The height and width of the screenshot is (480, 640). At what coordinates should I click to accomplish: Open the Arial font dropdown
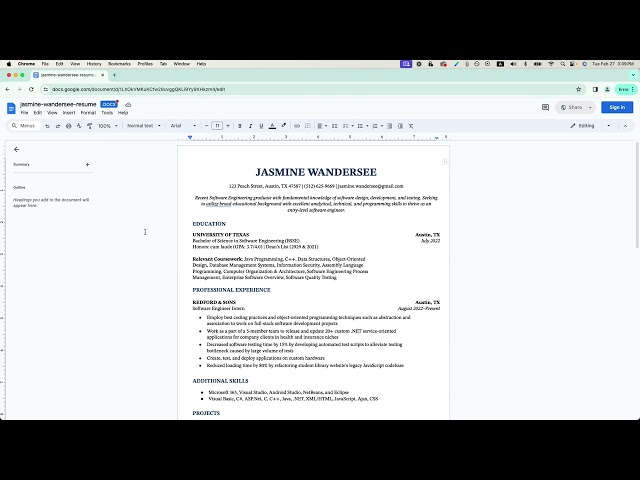[x=183, y=126]
